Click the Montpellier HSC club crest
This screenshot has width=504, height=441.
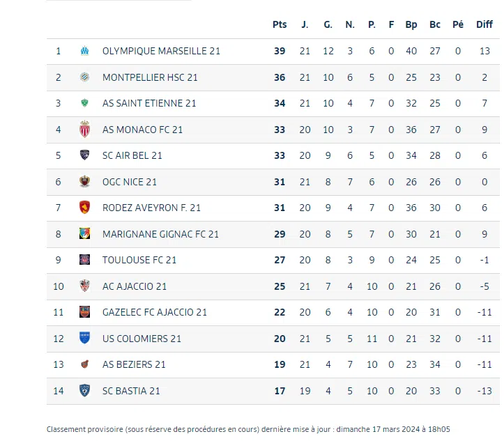pyautogui.click(x=84, y=77)
